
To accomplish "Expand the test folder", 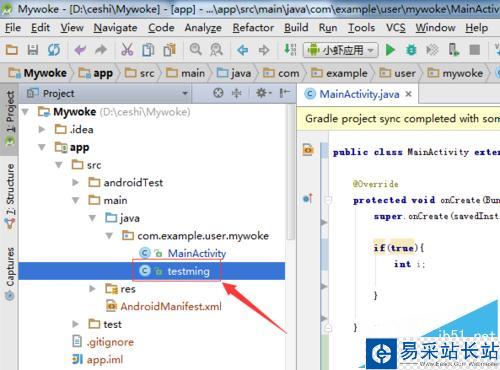I will [x=76, y=324].
